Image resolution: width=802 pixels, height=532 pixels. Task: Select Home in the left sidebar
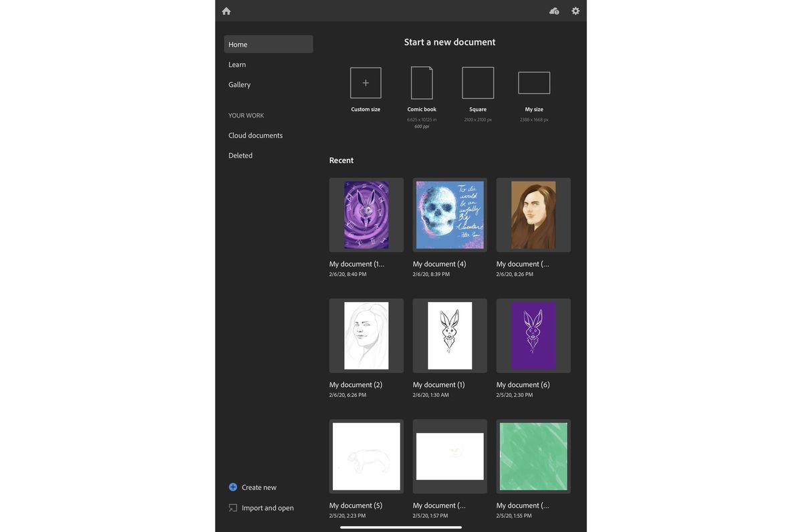(237, 43)
